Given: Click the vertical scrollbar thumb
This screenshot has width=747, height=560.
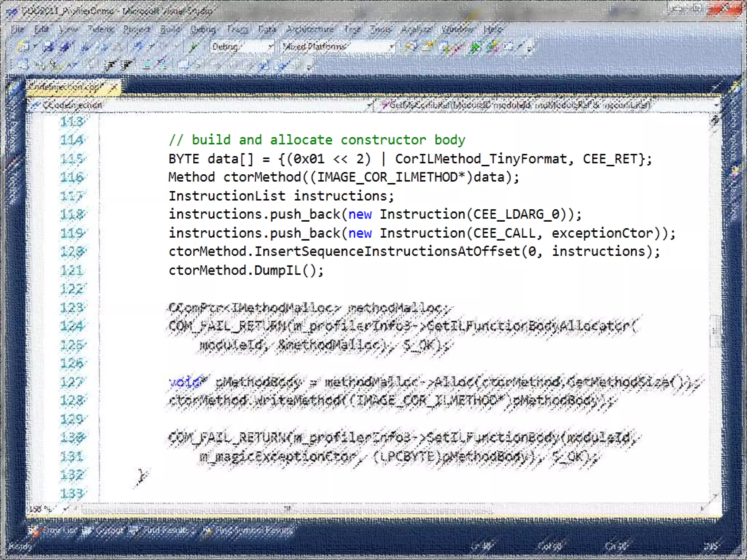Looking at the screenshot, I should [715, 330].
